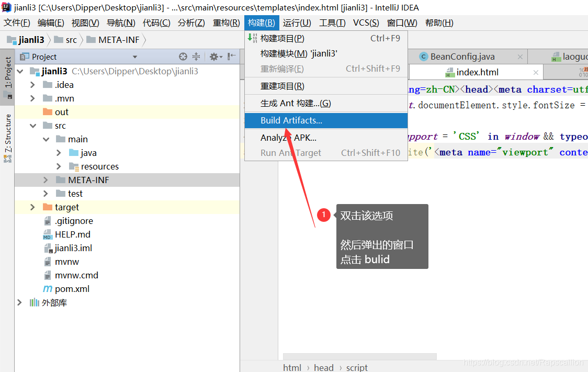Click the BeanConfig.java class icon in tab

[x=424, y=57]
